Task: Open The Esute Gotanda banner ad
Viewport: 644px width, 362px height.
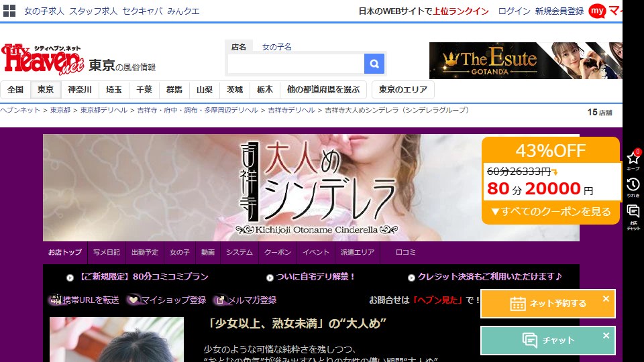Action: tap(526, 61)
